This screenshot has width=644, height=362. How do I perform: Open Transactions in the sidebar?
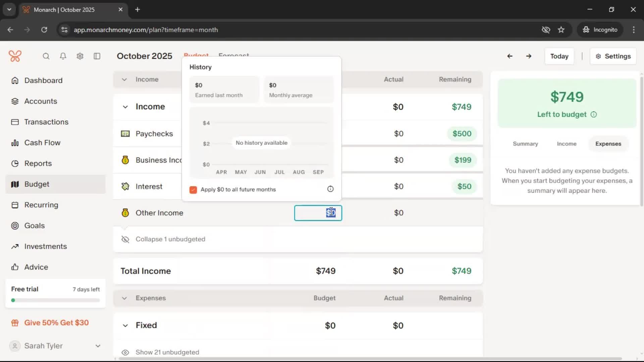click(x=46, y=122)
